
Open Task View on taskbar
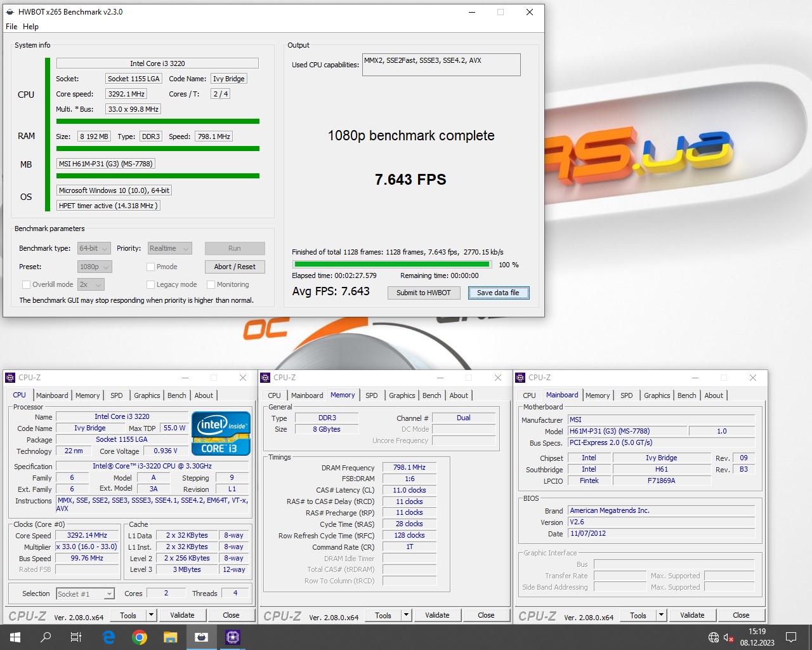pos(76,637)
